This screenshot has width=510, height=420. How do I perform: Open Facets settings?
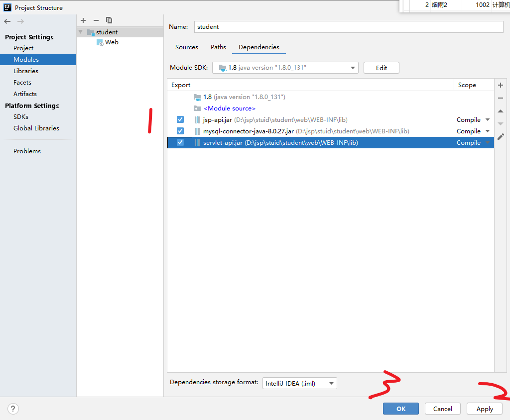[x=22, y=83]
